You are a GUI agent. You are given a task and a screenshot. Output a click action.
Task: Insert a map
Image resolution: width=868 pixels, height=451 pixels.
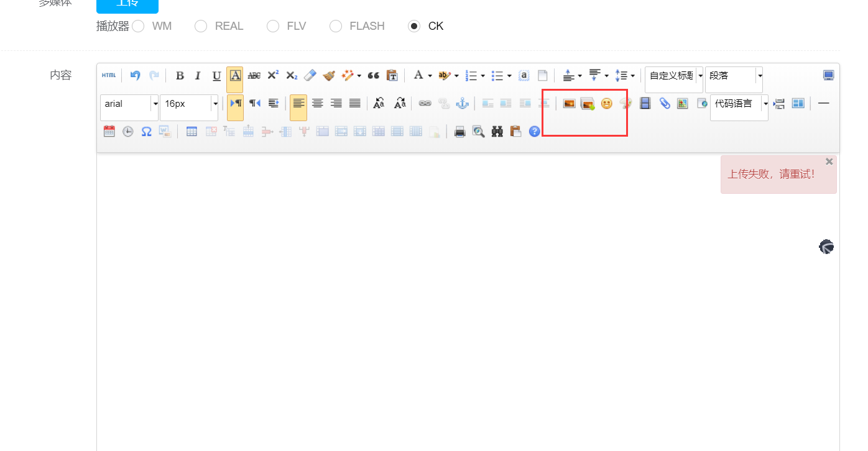coord(683,104)
